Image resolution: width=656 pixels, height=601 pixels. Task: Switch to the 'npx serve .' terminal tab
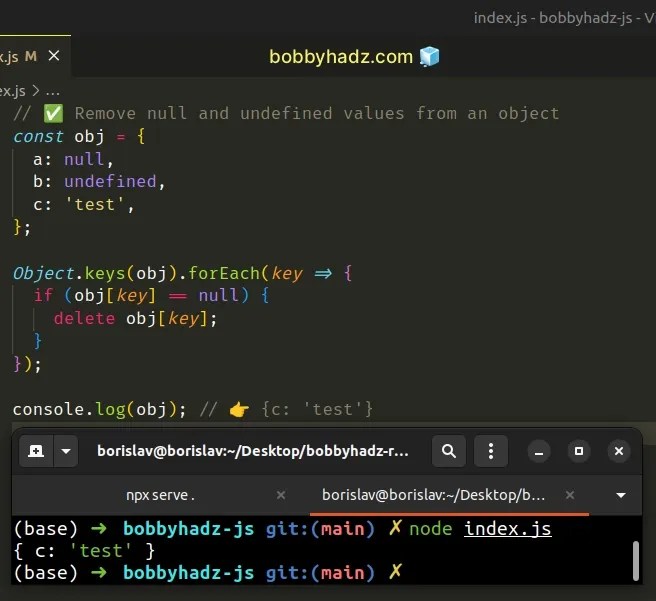[160, 495]
